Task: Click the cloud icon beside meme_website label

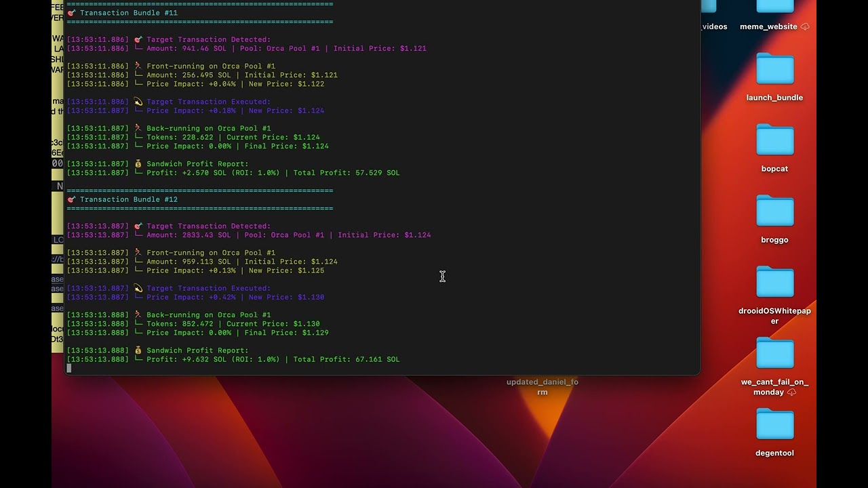Action: pos(805,26)
